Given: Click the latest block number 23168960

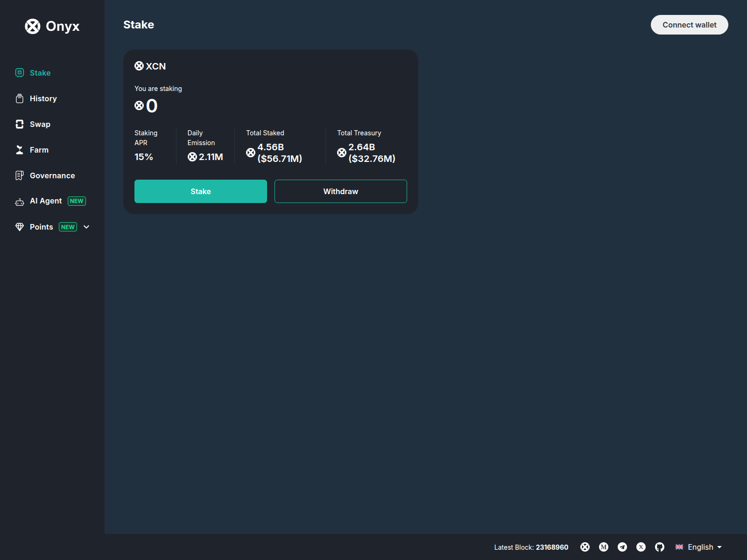Looking at the screenshot, I should 552,547.
